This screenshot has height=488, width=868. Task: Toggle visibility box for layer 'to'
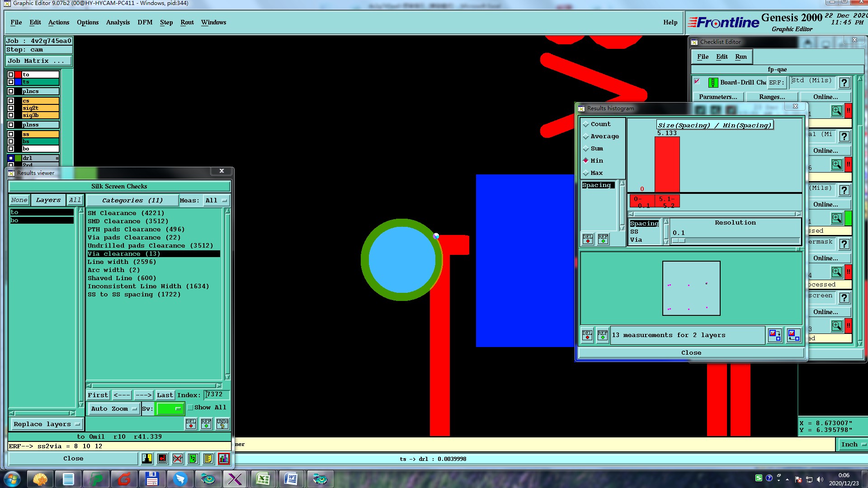11,75
